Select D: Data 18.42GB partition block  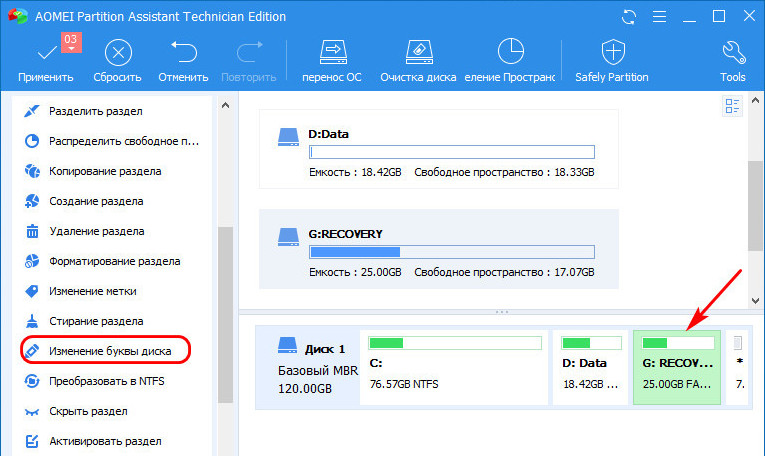click(590, 367)
